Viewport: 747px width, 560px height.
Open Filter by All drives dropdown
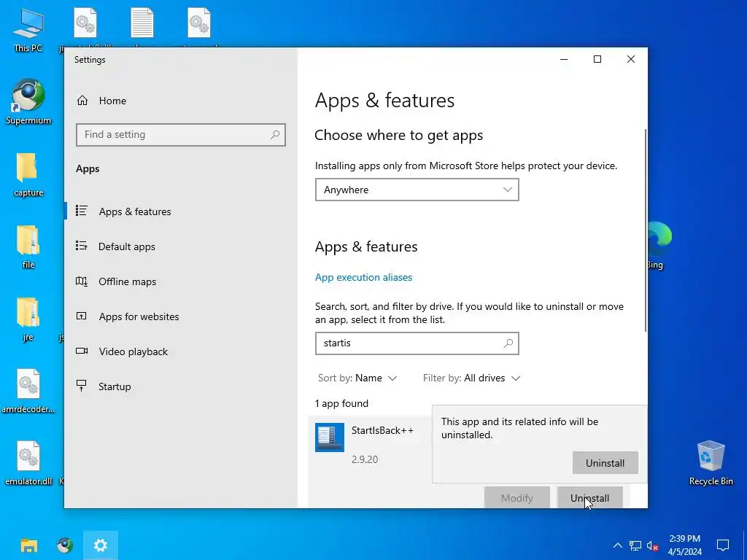pyautogui.click(x=471, y=378)
